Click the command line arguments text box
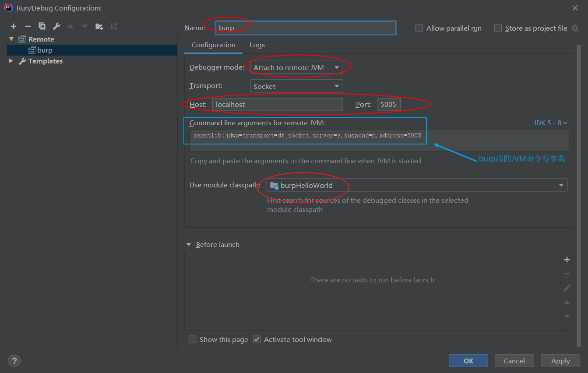The width and height of the screenshot is (588, 373). click(x=379, y=140)
